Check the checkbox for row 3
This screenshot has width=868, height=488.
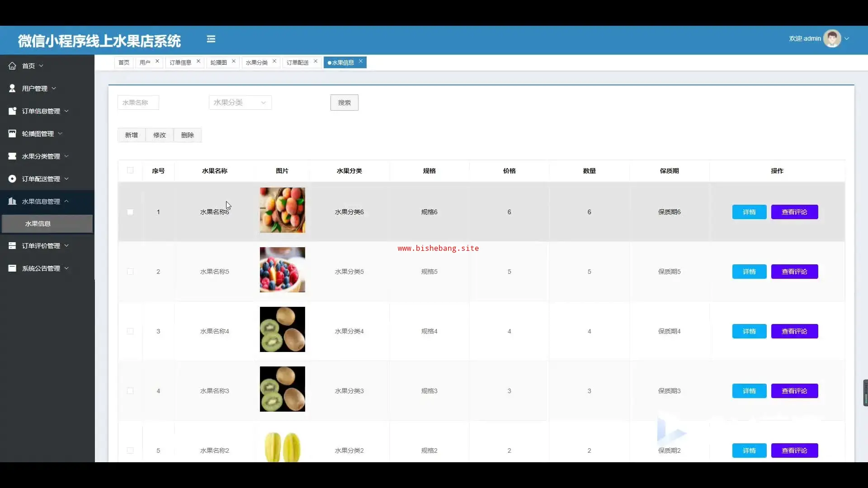click(x=130, y=331)
